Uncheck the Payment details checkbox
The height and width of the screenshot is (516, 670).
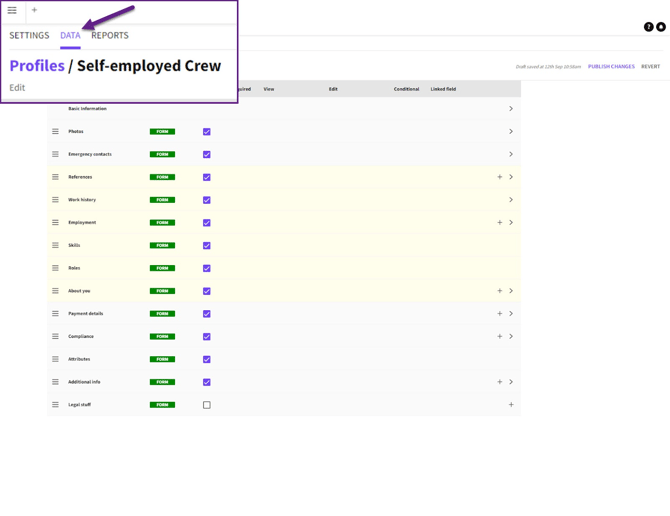pos(207,314)
